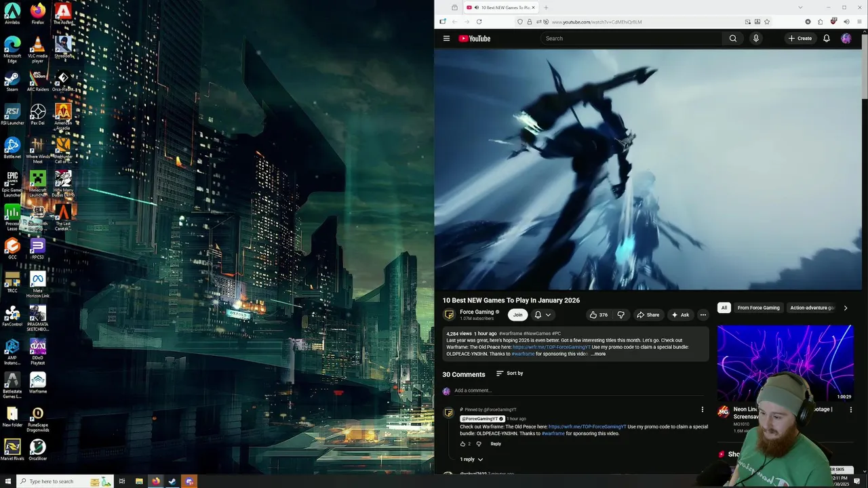Select the All filter chip
The width and height of the screenshot is (868, 488).
tap(724, 308)
